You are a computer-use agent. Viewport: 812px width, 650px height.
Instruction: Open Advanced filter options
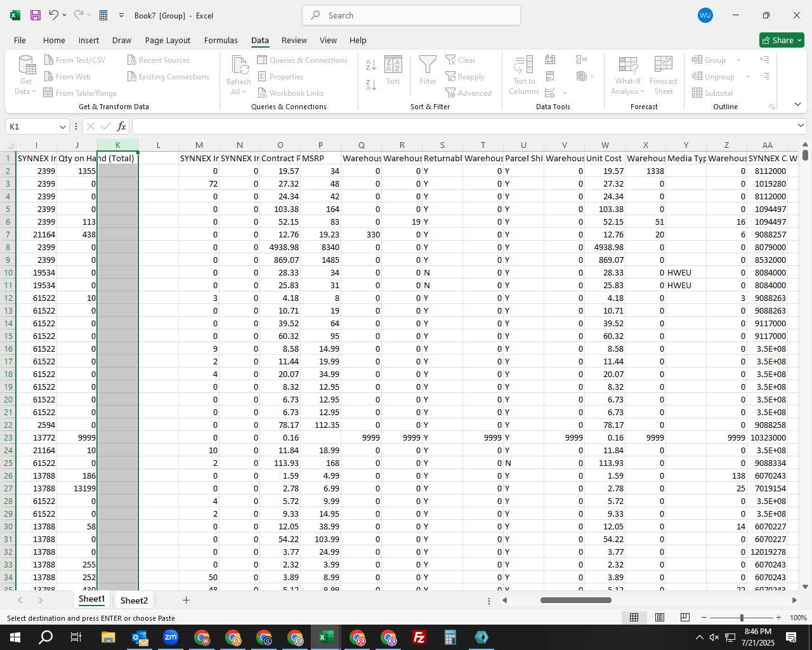pyautogui.click(x=469, y=93)
